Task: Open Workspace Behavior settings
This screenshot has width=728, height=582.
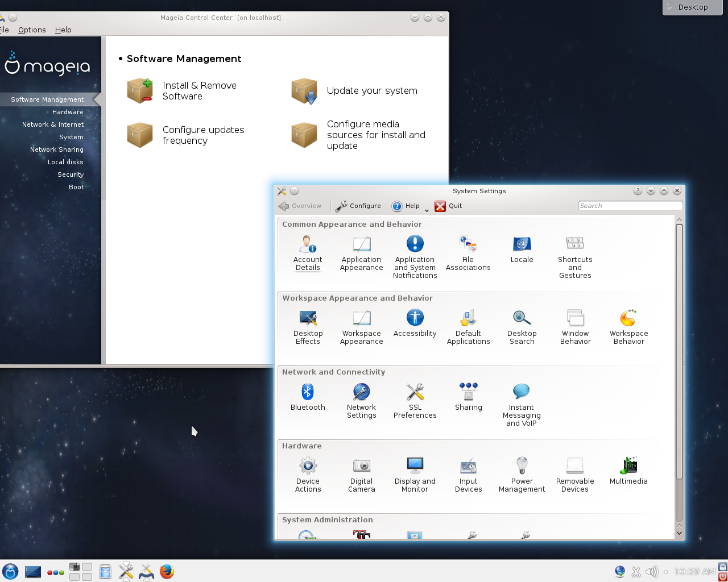Action: [628, 327]
